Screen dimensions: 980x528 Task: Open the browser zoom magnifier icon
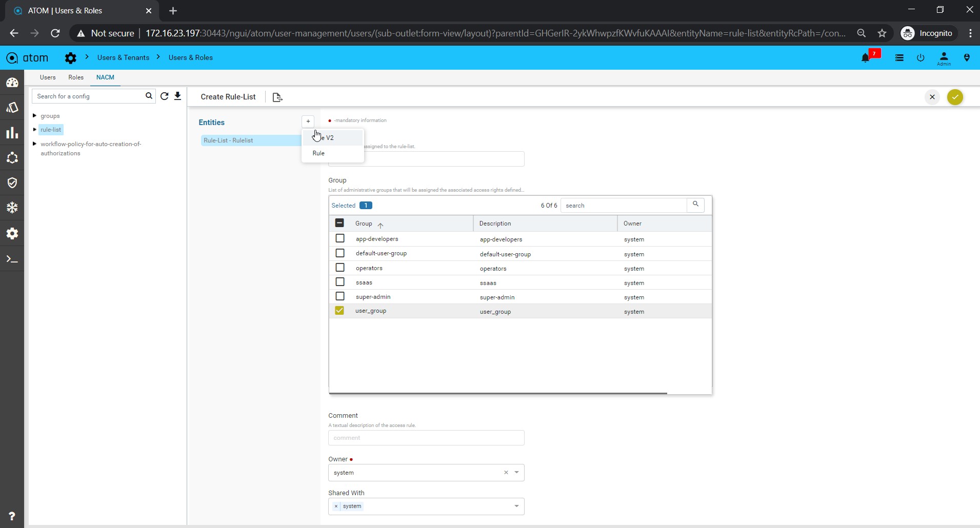click(x=862, y=33)
